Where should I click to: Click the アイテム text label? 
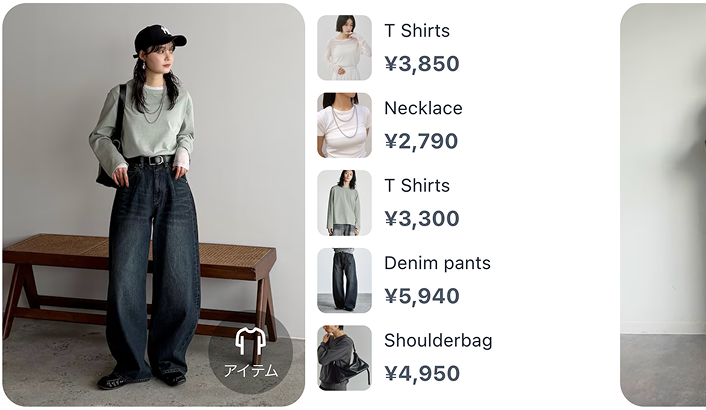(251, 371)
